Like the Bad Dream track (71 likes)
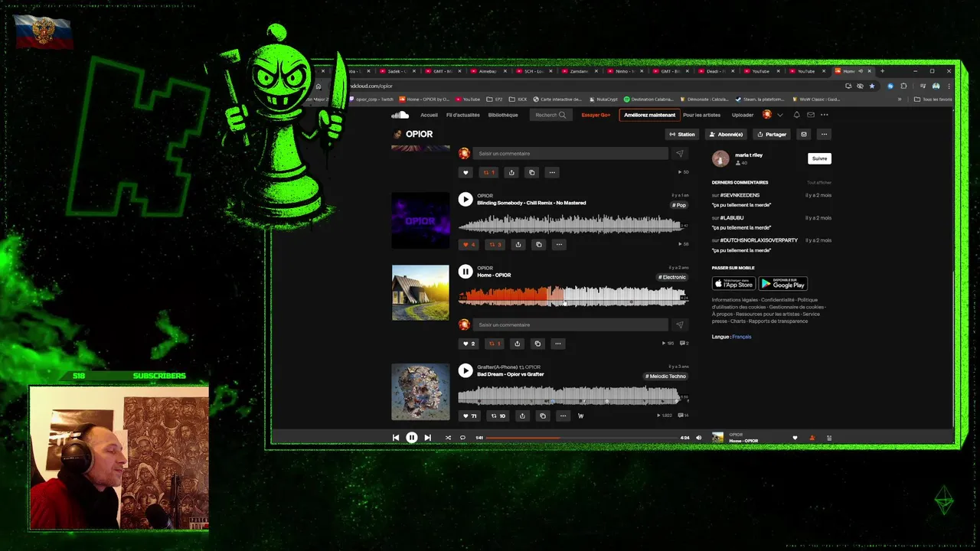The width and height of the screenshot is (980, 551). pos(469,416)
